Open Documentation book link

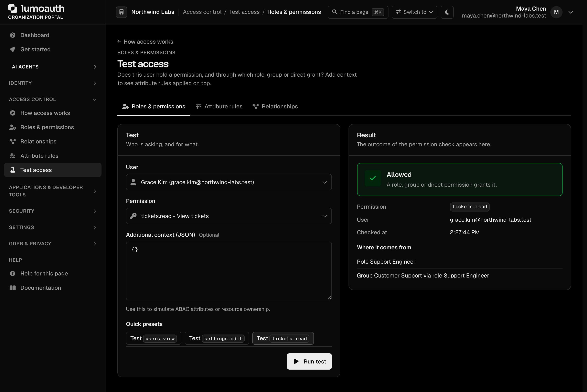(53, 288)
